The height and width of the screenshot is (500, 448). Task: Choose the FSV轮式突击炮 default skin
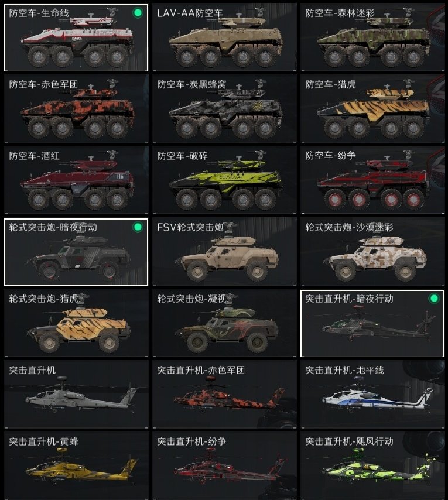click(x=224, y=252)
